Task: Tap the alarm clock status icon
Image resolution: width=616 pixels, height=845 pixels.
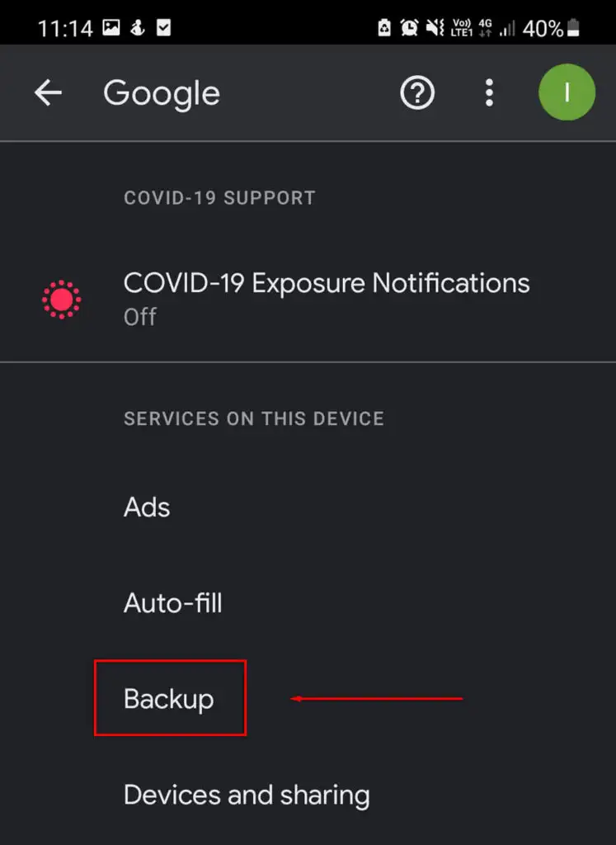Action: click(409, 27)
